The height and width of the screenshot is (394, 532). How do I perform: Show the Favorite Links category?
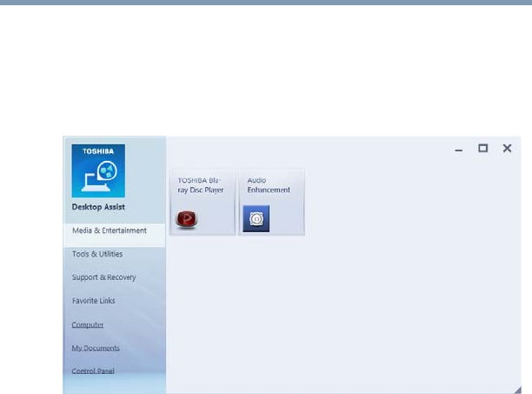tap(94, 301)
